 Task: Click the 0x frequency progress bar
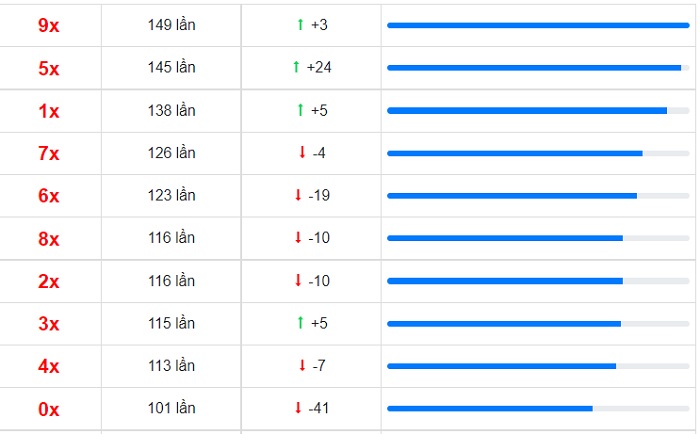pos(538,408)
